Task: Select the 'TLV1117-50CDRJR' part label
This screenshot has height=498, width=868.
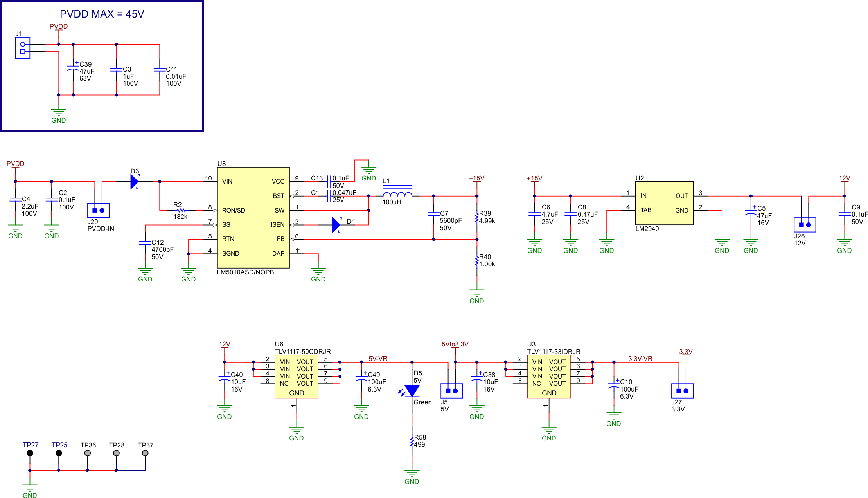Action: pyautogui.click(x=303, y=352)
